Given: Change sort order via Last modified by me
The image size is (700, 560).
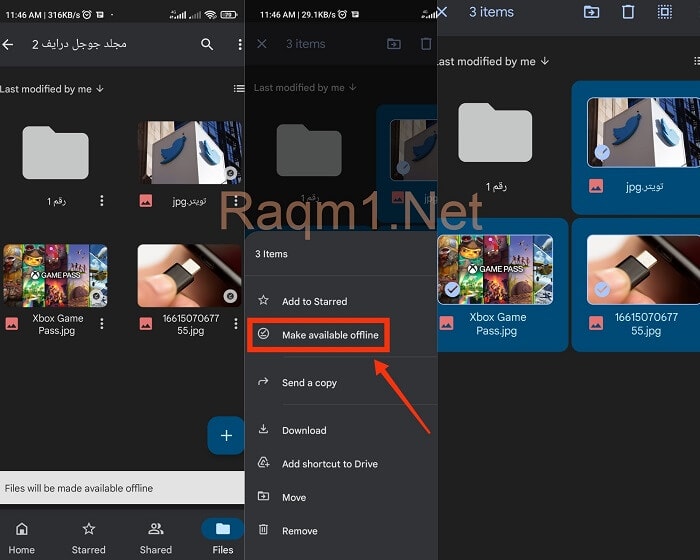Looking at the screenshot, I should [52, 89].
